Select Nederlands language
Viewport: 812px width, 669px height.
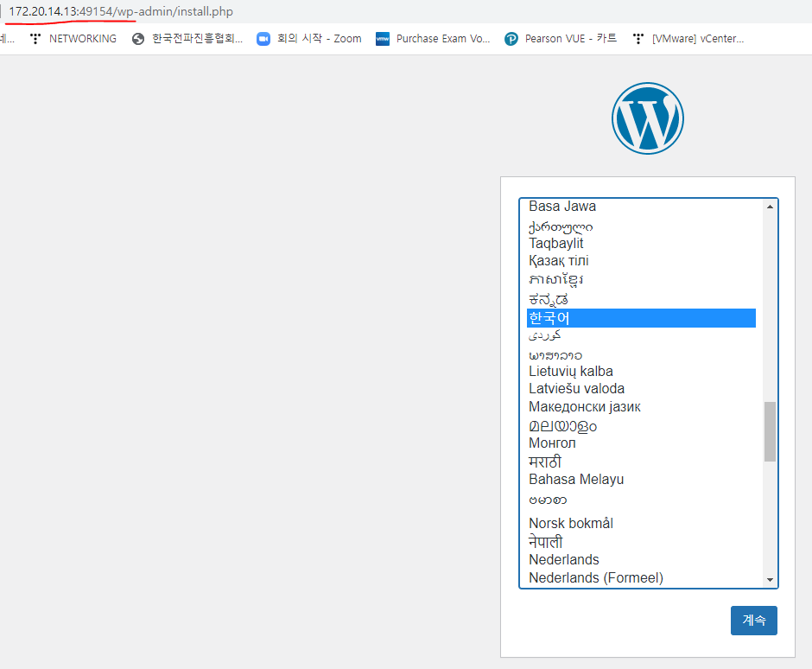641,559
